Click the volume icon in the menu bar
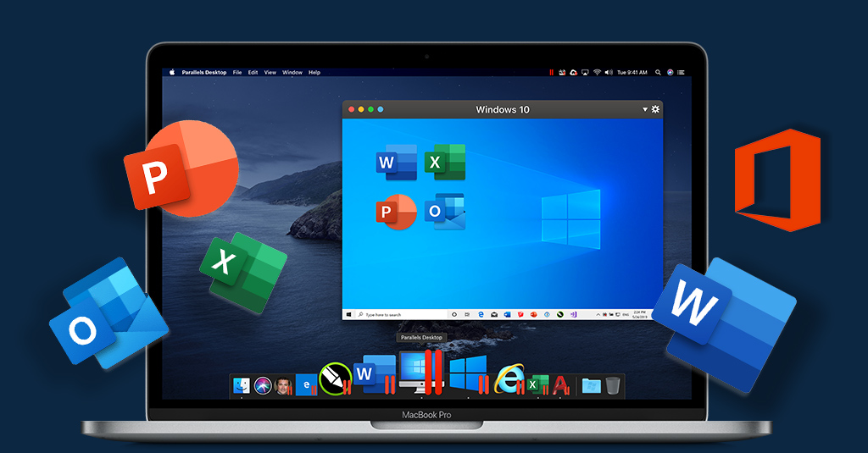 [609, 73]
